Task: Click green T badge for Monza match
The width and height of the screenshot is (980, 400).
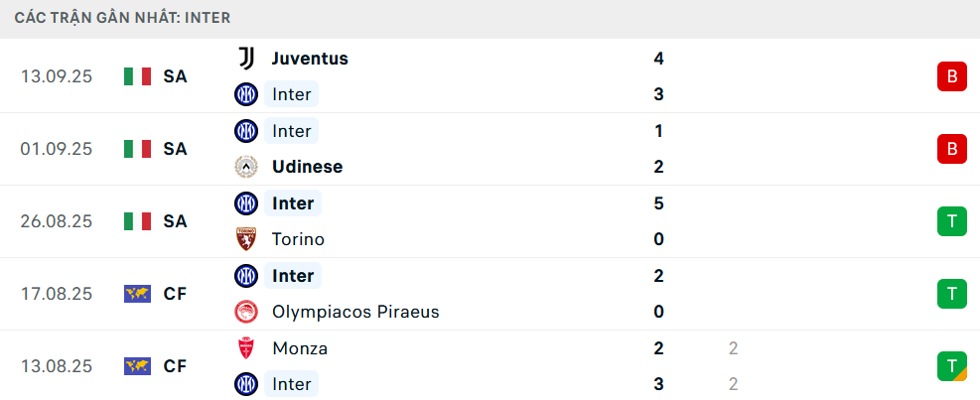Action: 951,366
